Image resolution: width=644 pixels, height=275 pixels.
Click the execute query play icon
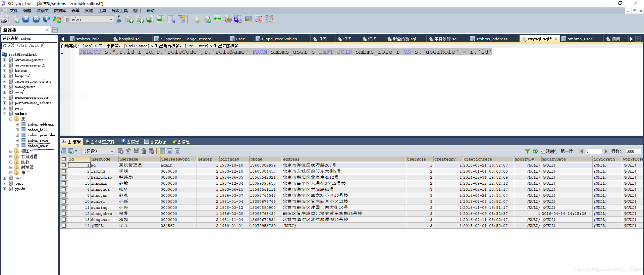coord(26,19)
